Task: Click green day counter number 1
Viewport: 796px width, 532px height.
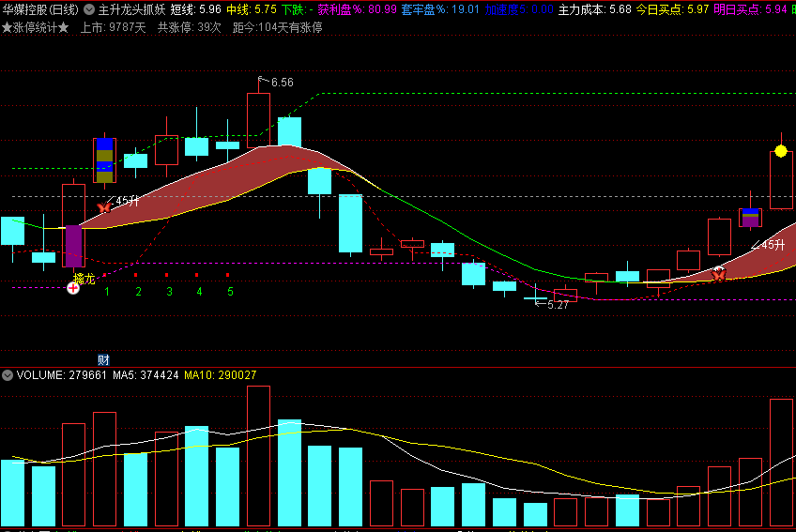Action: tap(107, 292)
